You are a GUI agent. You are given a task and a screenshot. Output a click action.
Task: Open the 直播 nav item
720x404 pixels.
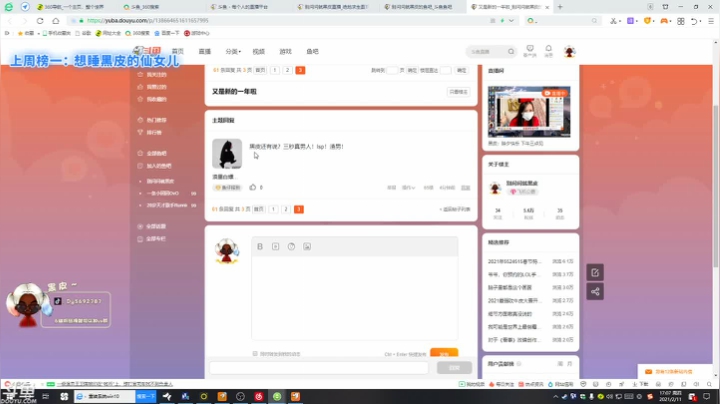(205, 51)
